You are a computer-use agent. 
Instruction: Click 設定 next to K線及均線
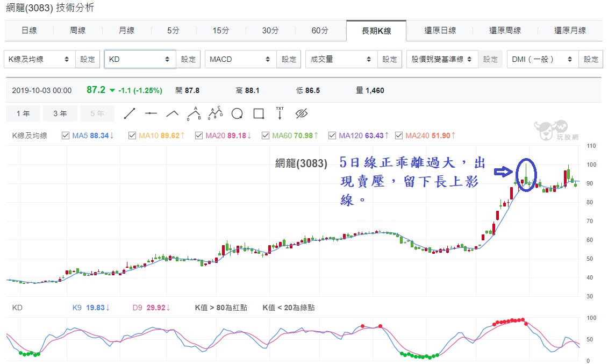[88, 59]
